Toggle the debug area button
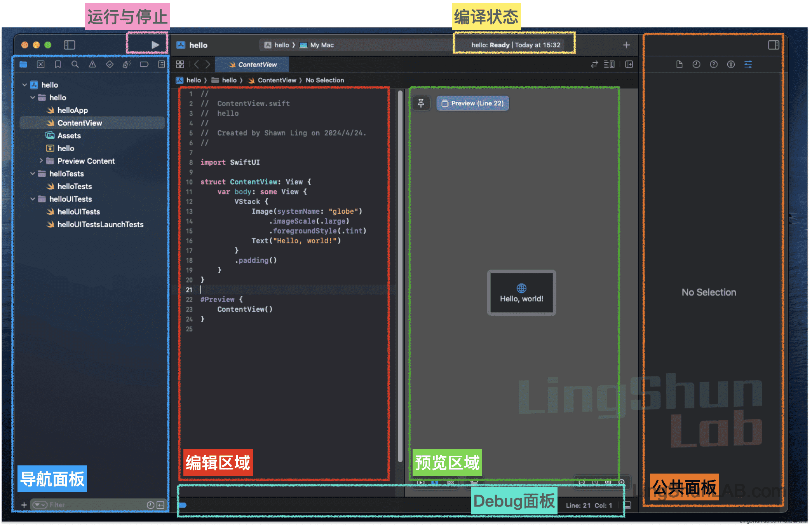This screenshot has height=528, width=812. [627, 505]
